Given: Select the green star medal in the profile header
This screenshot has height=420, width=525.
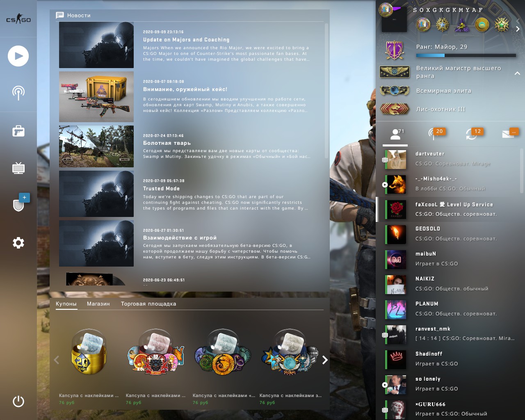Looking at the screenshot, I should click(x=502, y=25).
